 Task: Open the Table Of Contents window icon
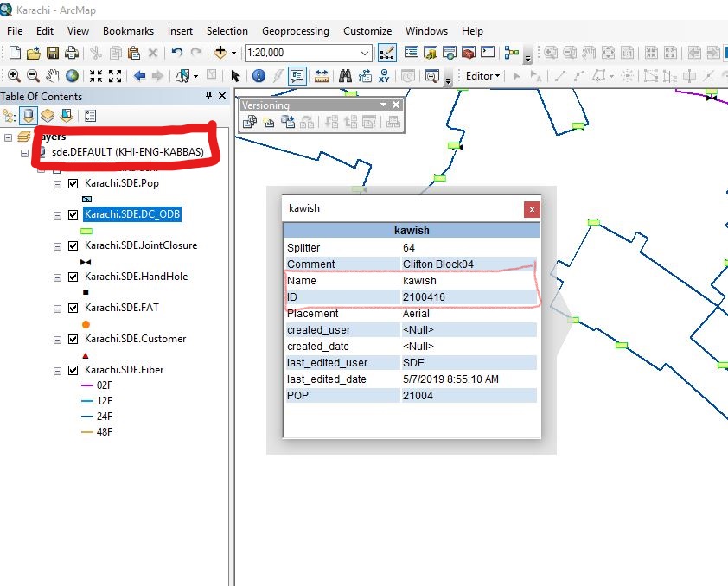pos(412,53)
